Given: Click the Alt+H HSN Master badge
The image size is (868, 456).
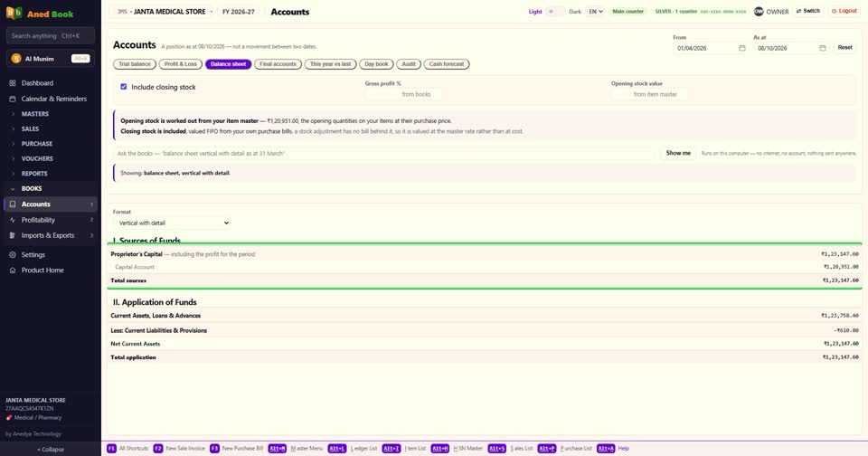Looking at the screenshot, I should (x=440, y=448).
